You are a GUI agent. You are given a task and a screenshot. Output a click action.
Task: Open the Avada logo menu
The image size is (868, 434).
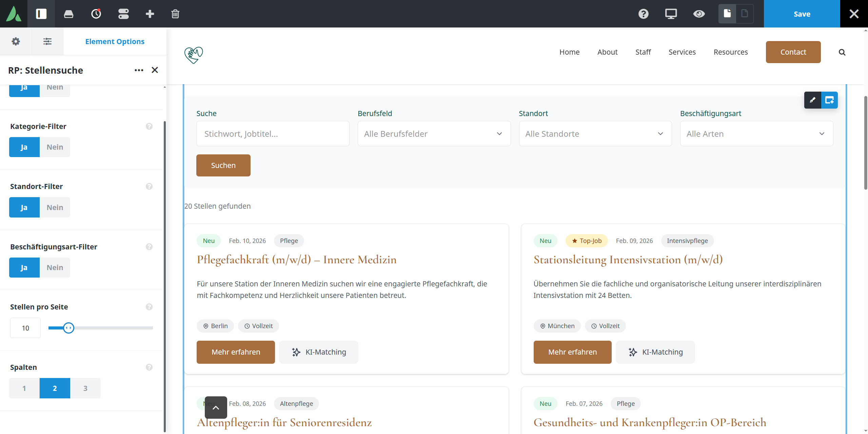point(14,14)
